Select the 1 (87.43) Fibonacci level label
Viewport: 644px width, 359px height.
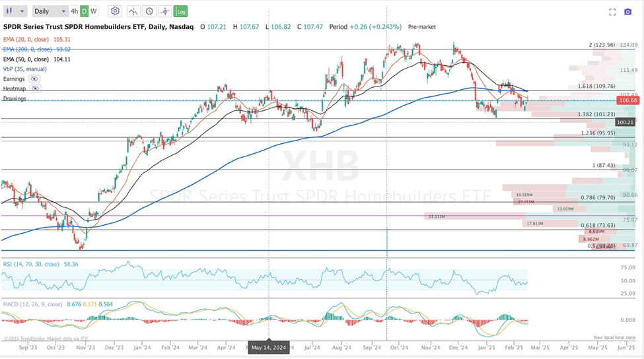[x=604, y=166]
